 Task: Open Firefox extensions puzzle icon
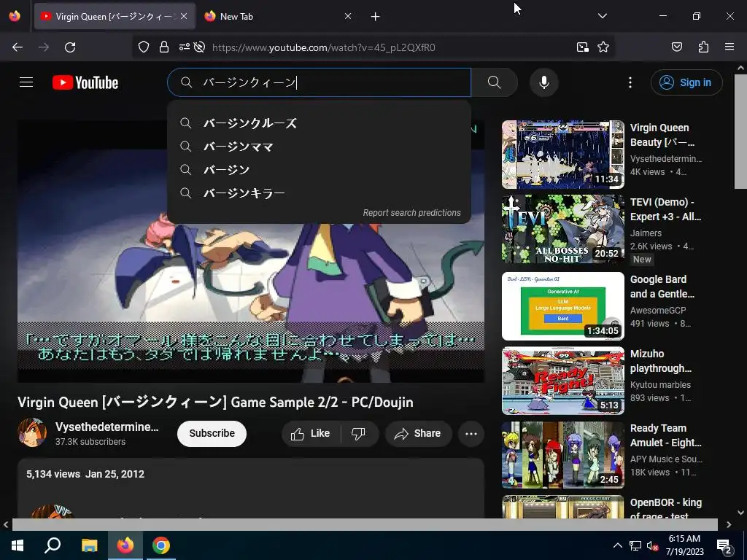[x=703, y=47]
